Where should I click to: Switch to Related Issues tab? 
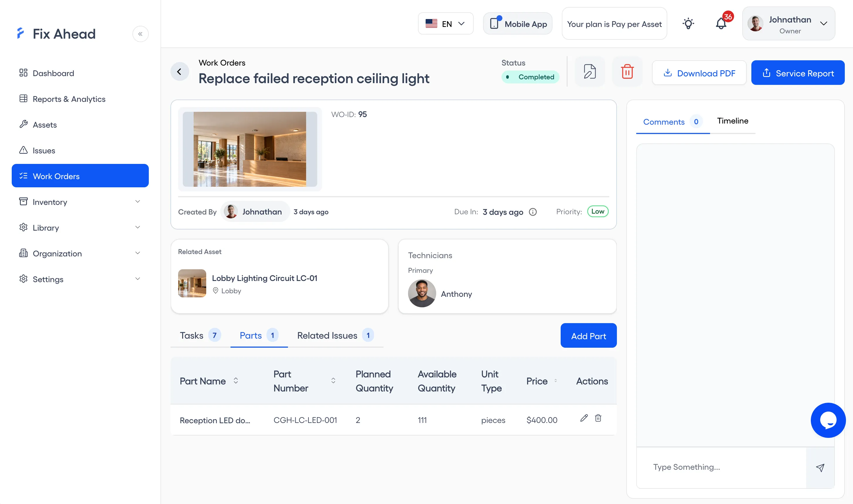pyautogui.click(x=335, y=335)
